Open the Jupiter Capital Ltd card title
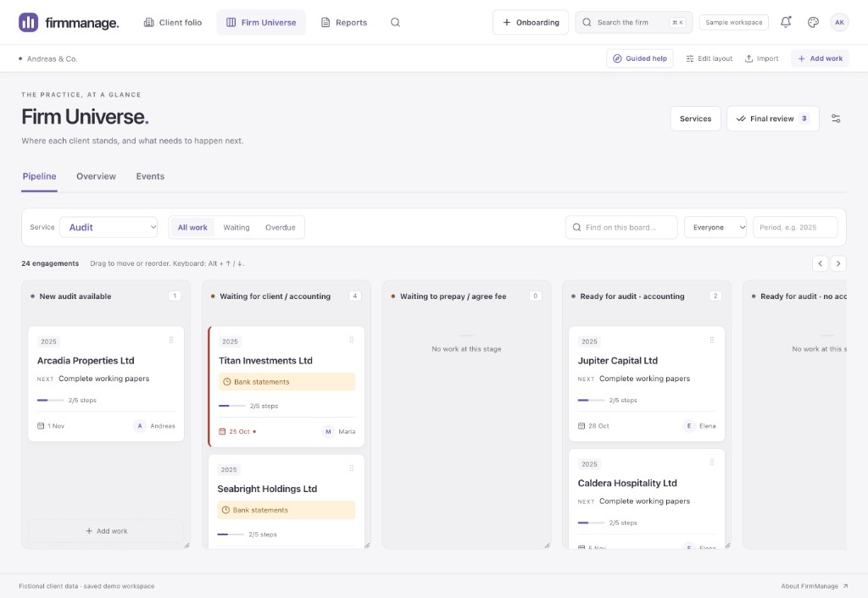Viewport: 868px width, 598px height. coord(618,361)
